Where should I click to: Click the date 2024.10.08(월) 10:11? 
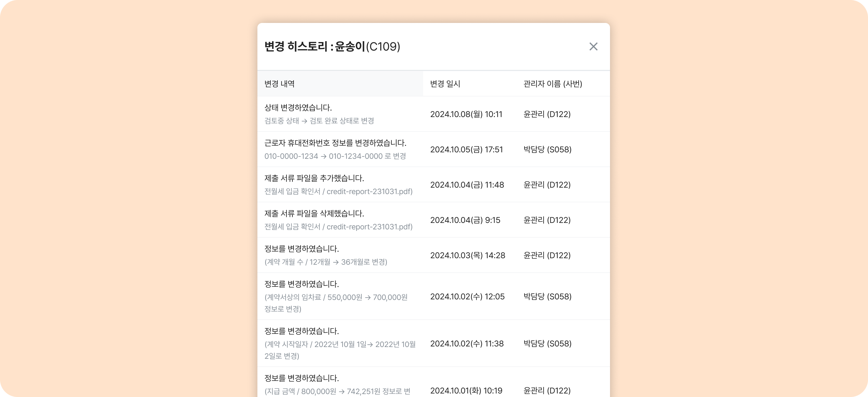[466, 114]
